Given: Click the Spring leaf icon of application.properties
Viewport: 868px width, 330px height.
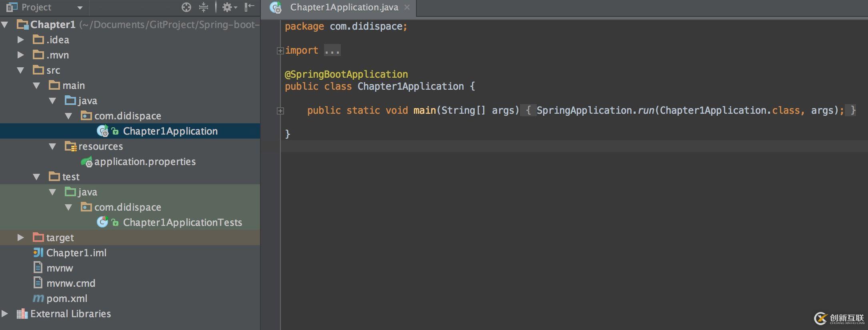Looking at the screenshot, I should 87,162.
